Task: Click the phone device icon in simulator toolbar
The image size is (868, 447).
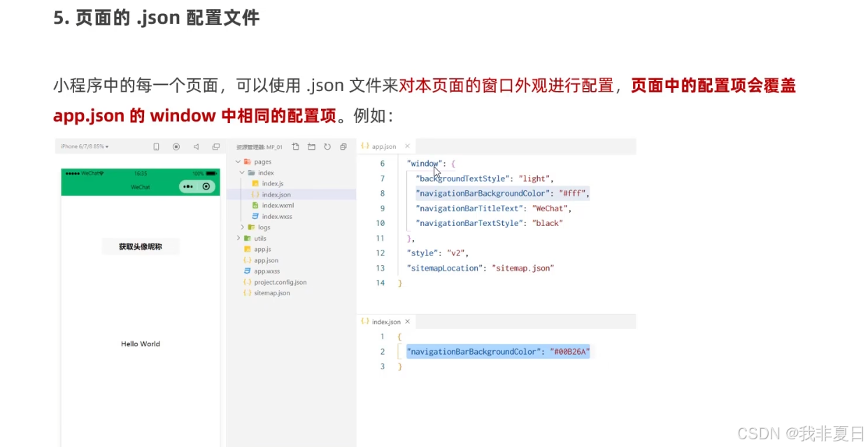Action: [156, 147]
